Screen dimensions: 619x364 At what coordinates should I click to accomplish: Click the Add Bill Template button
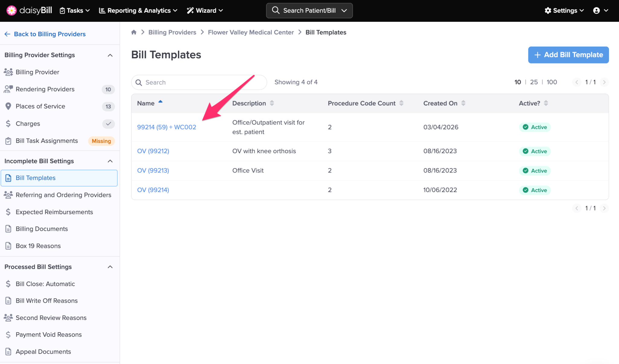(x=568, y=55)
